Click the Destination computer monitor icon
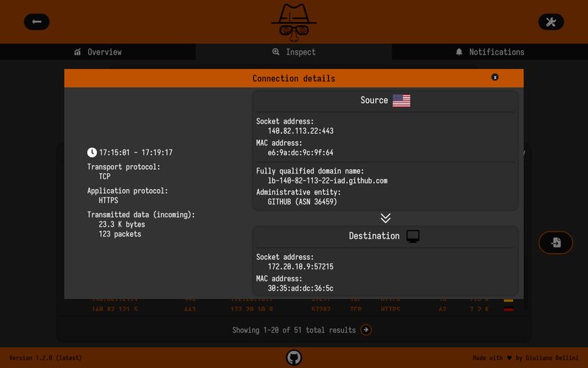 tap(413, 236)
